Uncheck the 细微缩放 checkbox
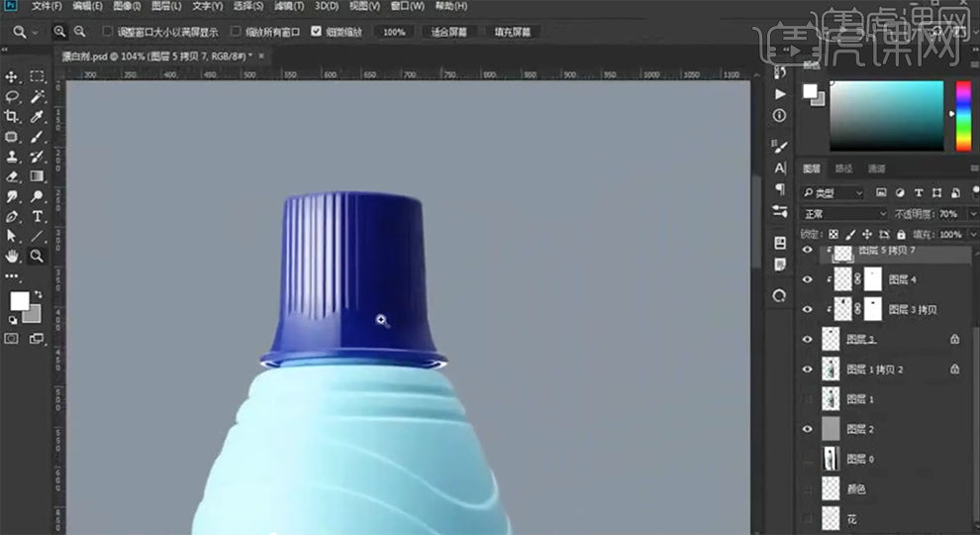This screenshot has width=980, height=535. point(317,32)
